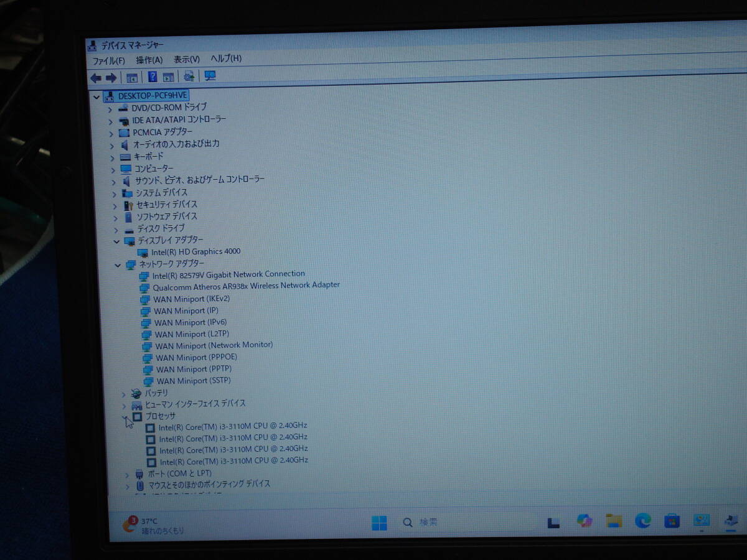Expand the IDE ATA/ATAPI コントローラー node

[111, 121]
